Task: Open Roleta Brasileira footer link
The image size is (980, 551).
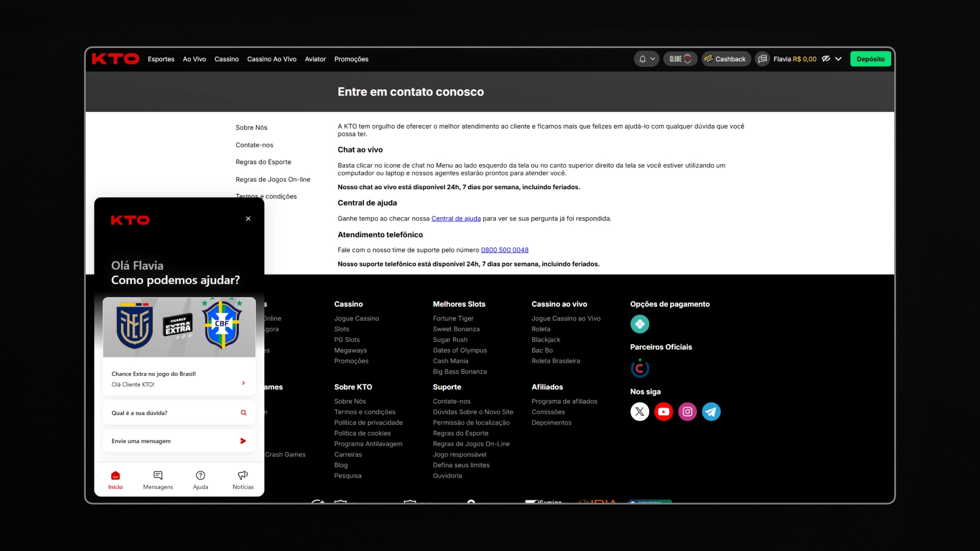Action: coord(555,361)
